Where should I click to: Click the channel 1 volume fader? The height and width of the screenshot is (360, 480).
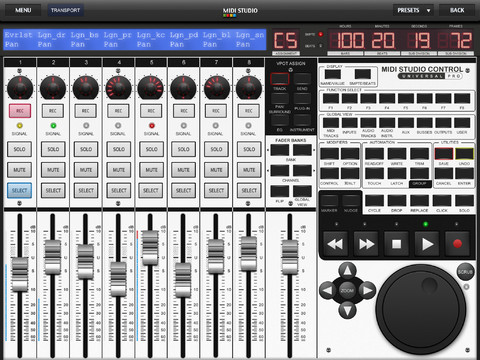pyautogui.click(x=20, y=275)
